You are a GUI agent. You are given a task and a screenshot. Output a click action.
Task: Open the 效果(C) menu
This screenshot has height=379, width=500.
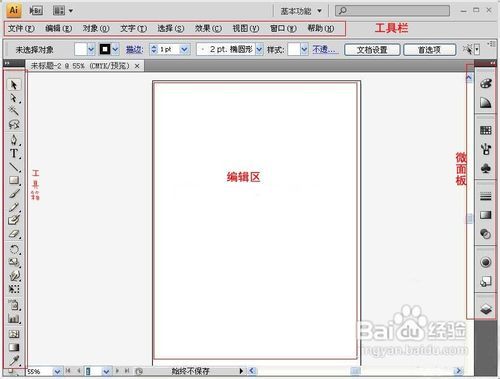[x=208, y=29]
